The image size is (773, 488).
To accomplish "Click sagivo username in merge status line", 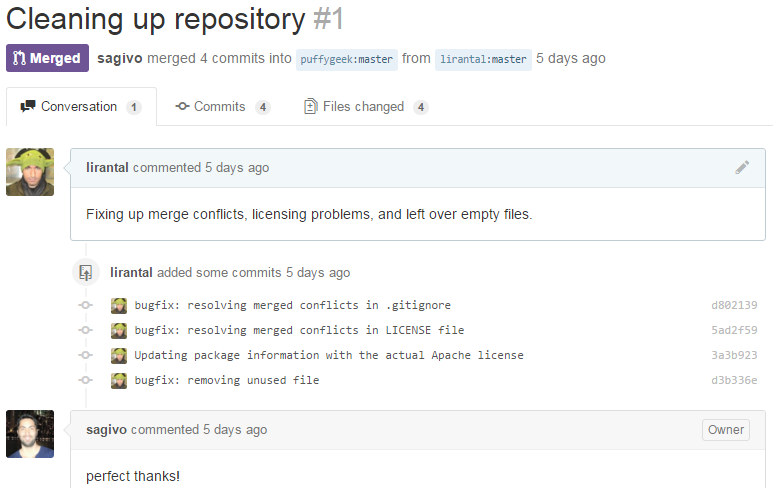I will (x=120, y=58).
